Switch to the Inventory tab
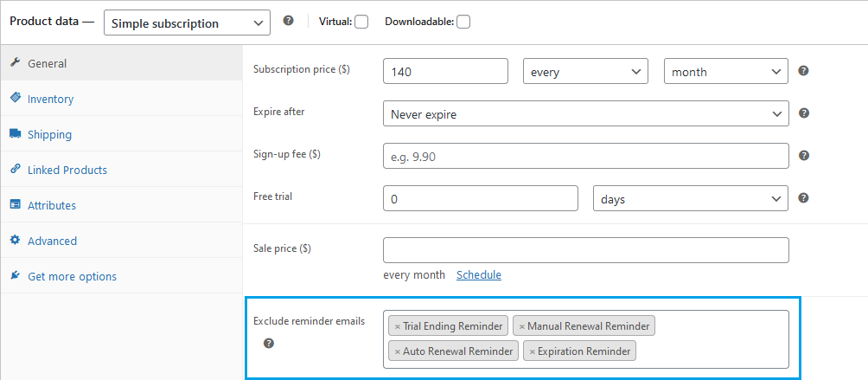The height and width of the screenshot is (380, 868). click(50, 100)
